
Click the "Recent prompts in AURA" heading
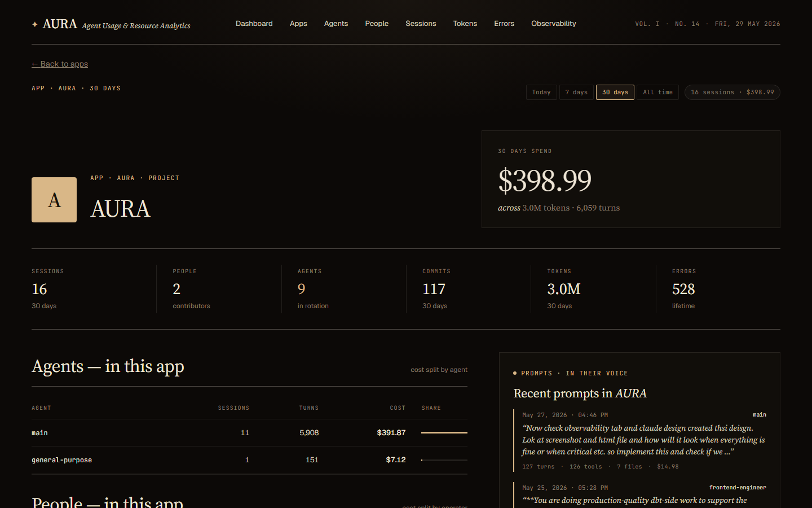point(580,393)
